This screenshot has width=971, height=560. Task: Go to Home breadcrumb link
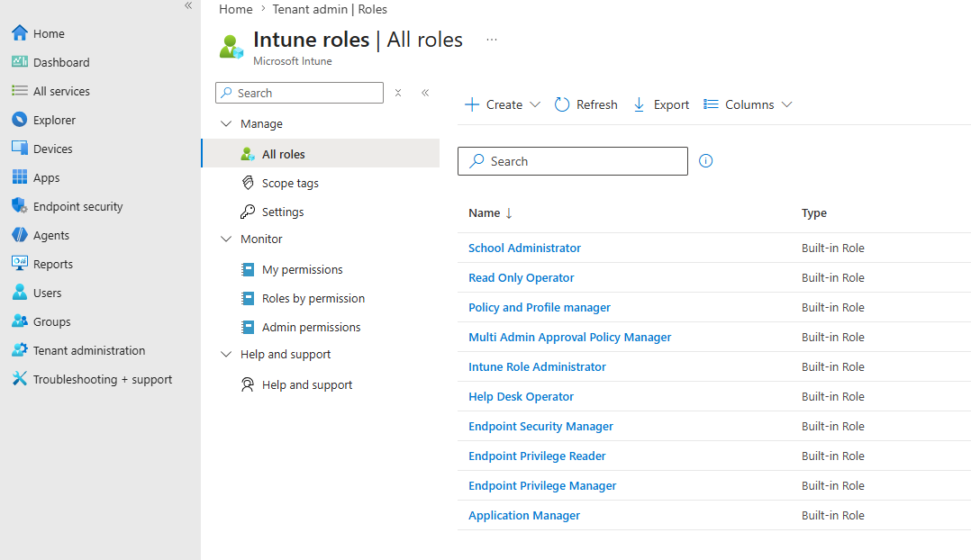point(235,9)
